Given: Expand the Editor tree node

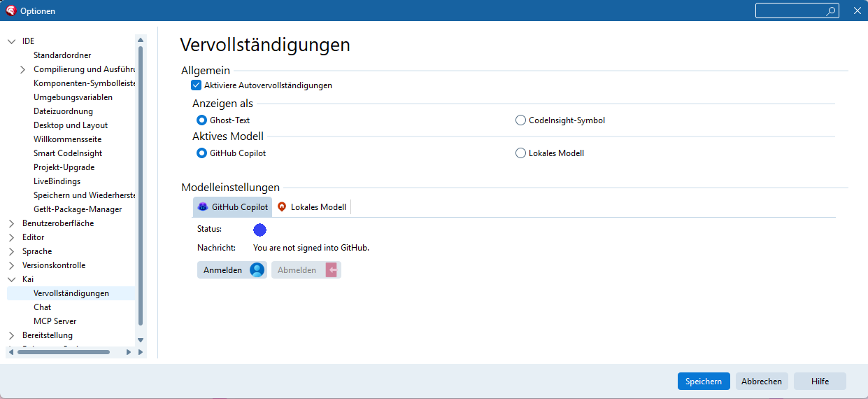Looking at the screenshot, I should point(11,237).
